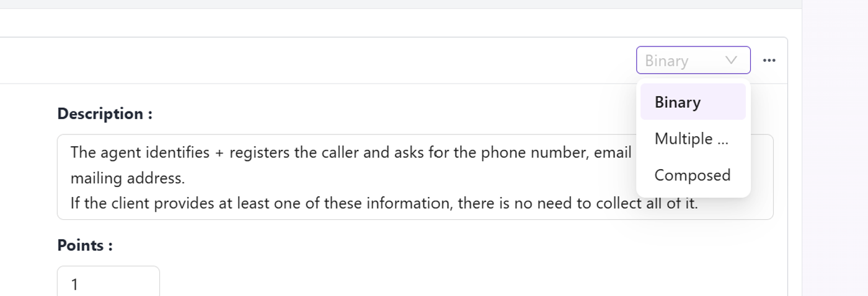
Task: Select the highlighted Binary option in list
Action: [x=693, y=102]
